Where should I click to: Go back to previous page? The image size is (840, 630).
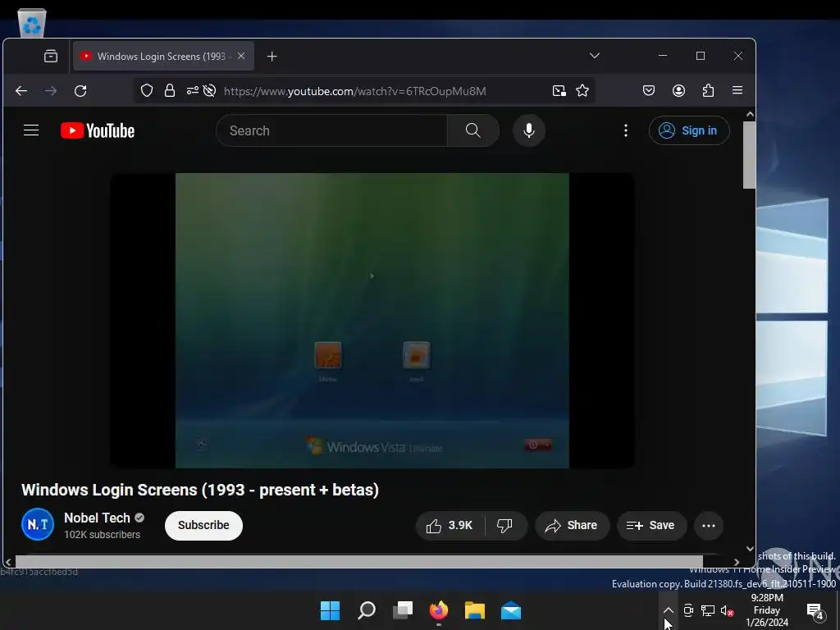click(x=21, y=91)
